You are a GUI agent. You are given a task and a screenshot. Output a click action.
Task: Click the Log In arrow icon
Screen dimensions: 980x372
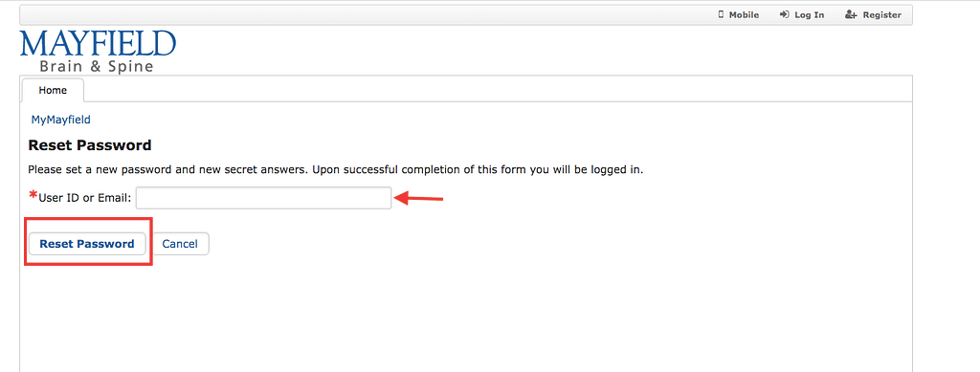coord(785,15)
